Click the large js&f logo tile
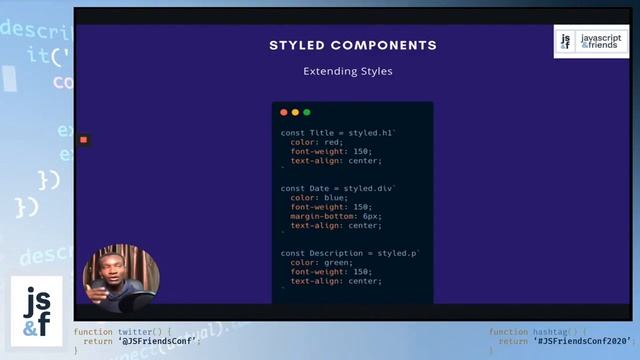The width and height of the screenshot is (640, 360). click(x=37, y=311)
